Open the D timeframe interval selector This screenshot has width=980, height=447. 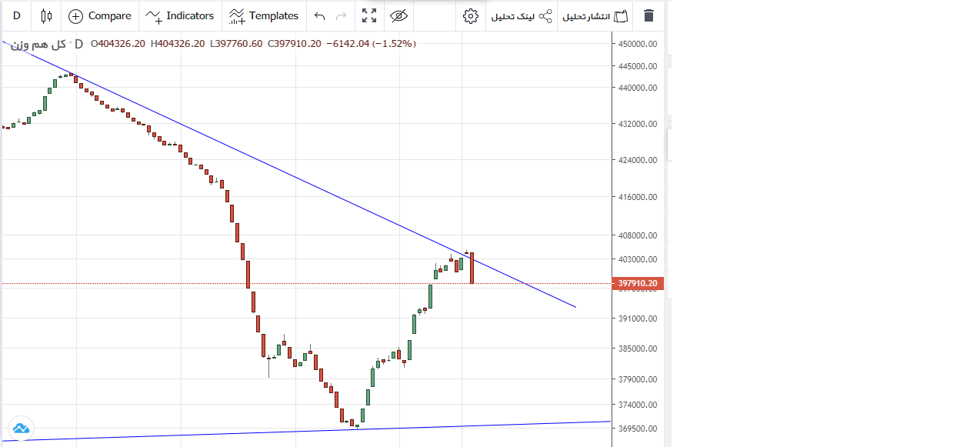click(16, 15)
